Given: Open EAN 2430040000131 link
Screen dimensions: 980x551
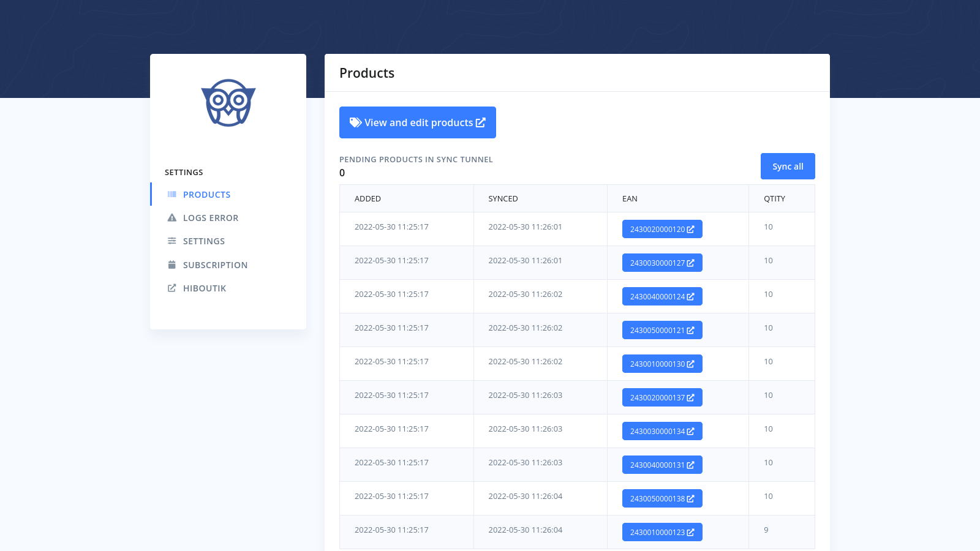Looking at the screenshot, I should coord(662,465).
